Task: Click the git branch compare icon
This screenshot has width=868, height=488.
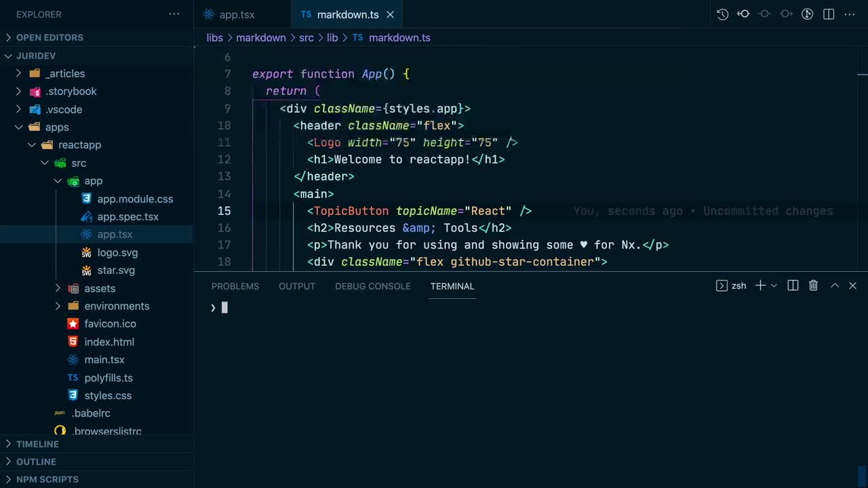Action: tap(807, 14)
